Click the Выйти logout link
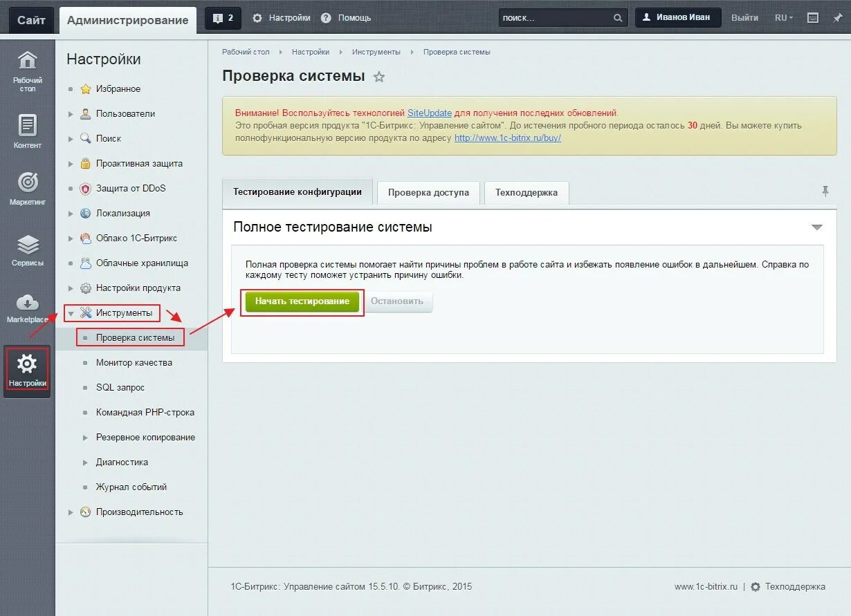 (744, 18)
